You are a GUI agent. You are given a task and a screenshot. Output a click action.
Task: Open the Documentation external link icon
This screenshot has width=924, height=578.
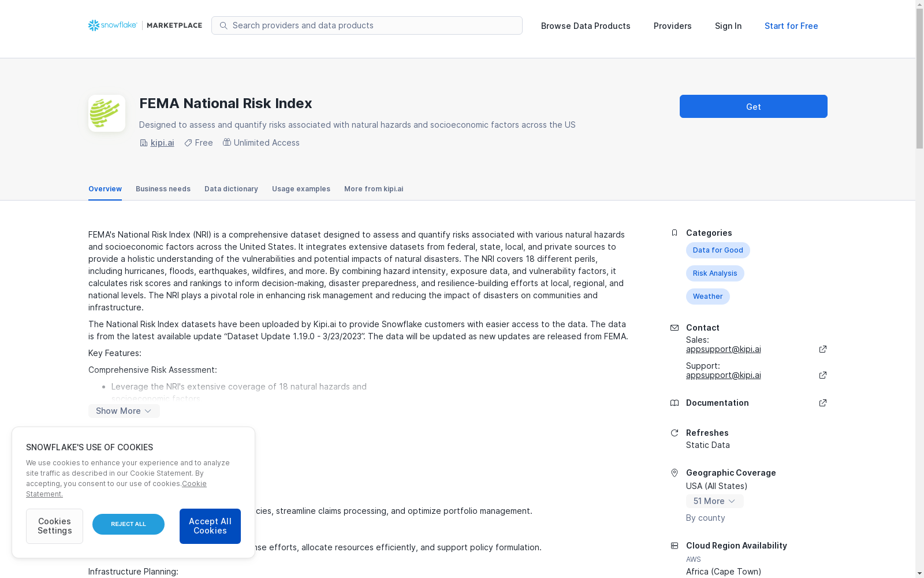[x=823, y=403]
